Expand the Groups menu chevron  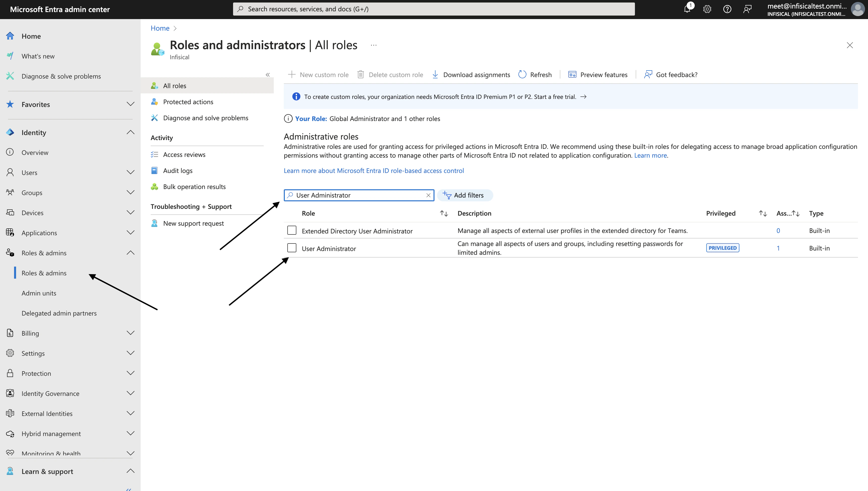(x=130, y=192)
